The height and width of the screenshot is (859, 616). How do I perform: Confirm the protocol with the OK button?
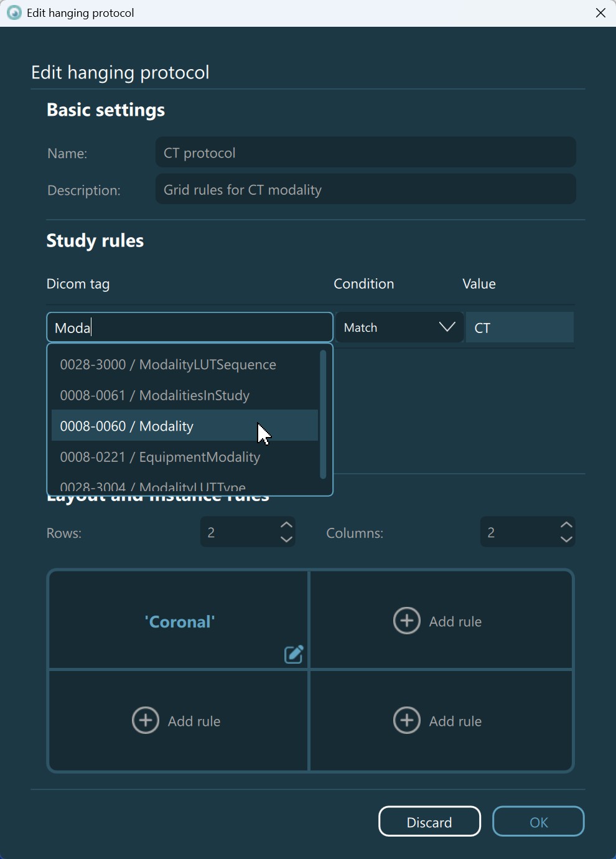coord(538,822)
